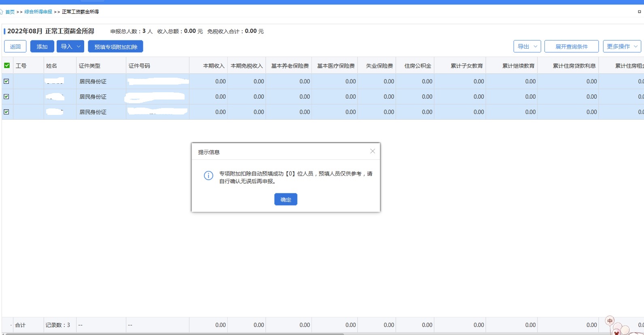
Task: Toggle the third row checkbox
Action: (x=6, y=112)
